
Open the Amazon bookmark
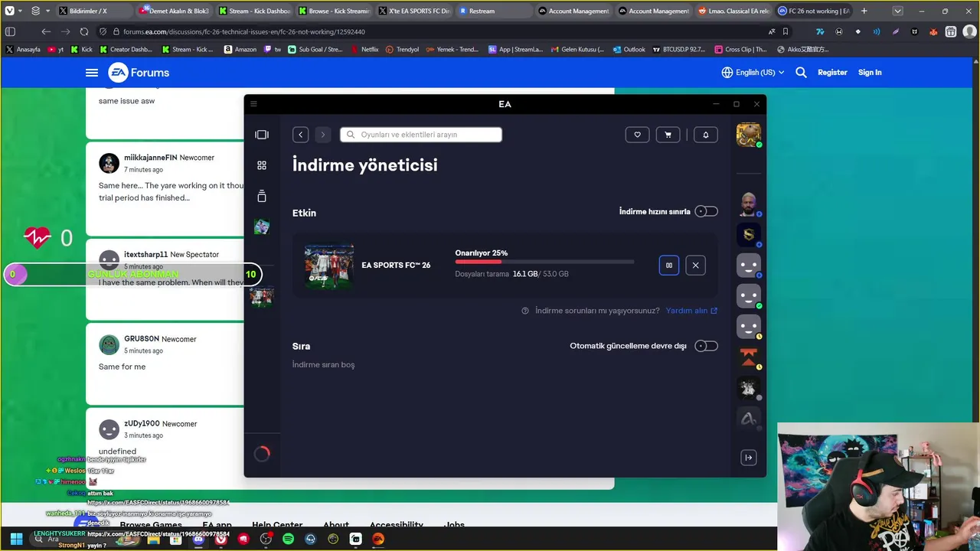240,50
